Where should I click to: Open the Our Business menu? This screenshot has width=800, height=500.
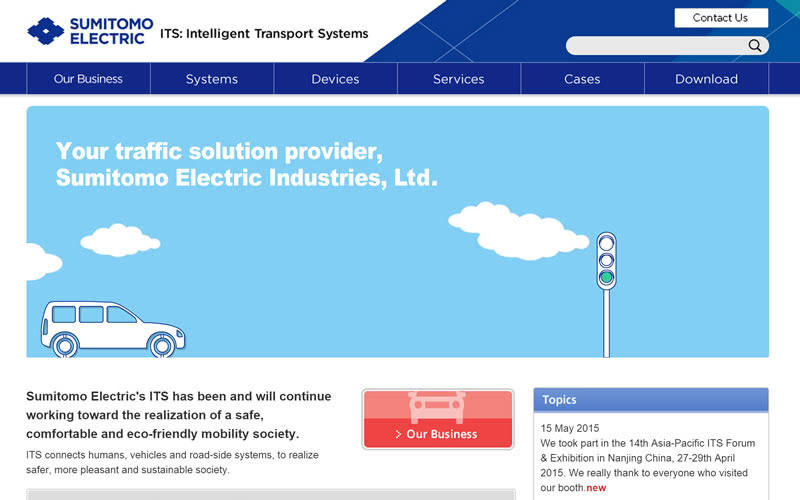point(88,79)
